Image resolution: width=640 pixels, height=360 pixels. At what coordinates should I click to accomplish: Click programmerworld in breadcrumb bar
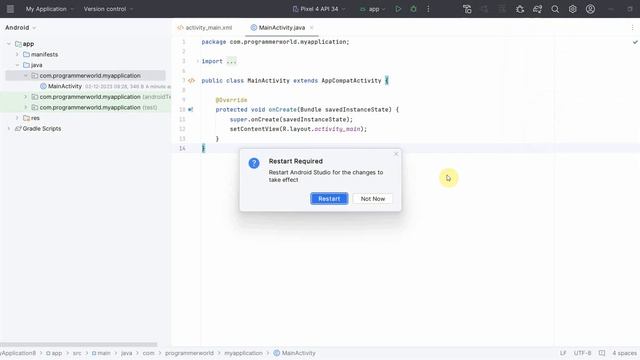(189, 353)
